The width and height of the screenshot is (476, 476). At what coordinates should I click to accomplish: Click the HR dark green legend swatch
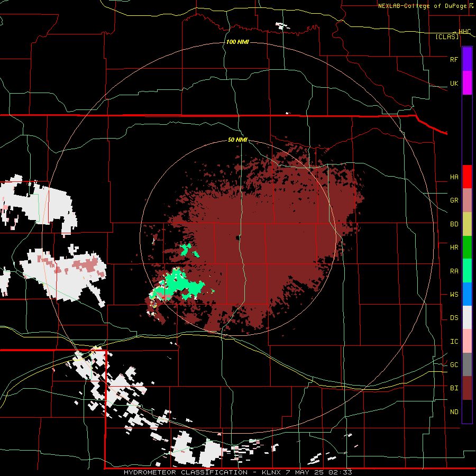[x=467, y=248]
